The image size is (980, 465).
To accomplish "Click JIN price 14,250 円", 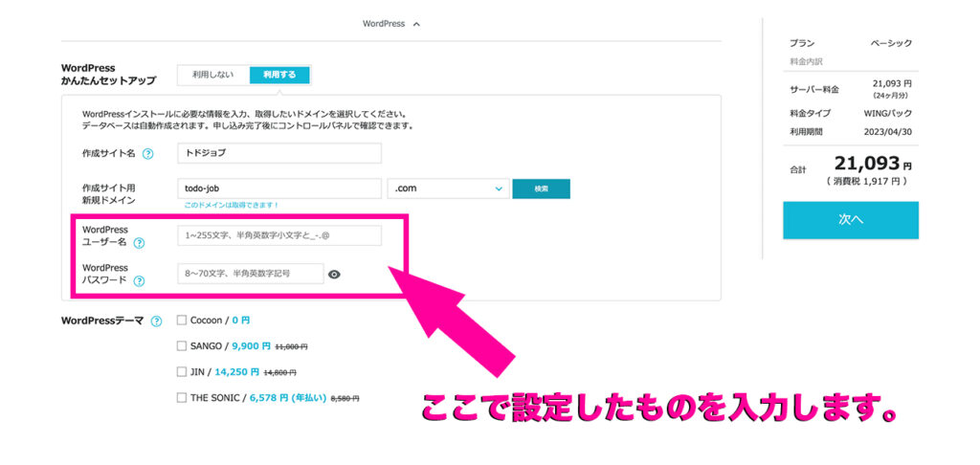I will click(x=236, y=371).
